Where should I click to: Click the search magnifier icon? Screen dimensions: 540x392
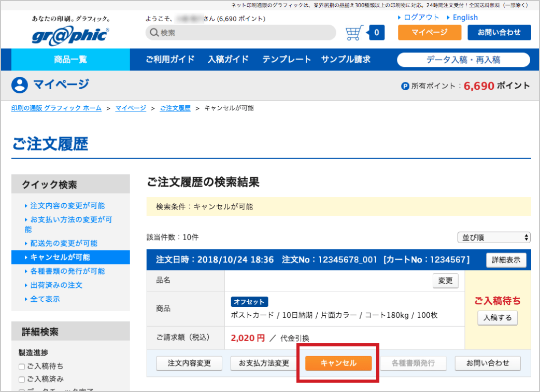point(154,33)
